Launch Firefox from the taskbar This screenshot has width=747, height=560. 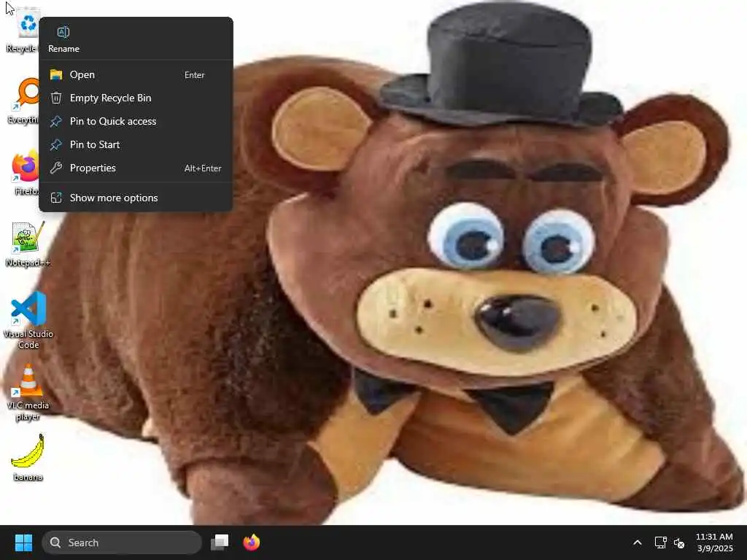click(251, 542)
